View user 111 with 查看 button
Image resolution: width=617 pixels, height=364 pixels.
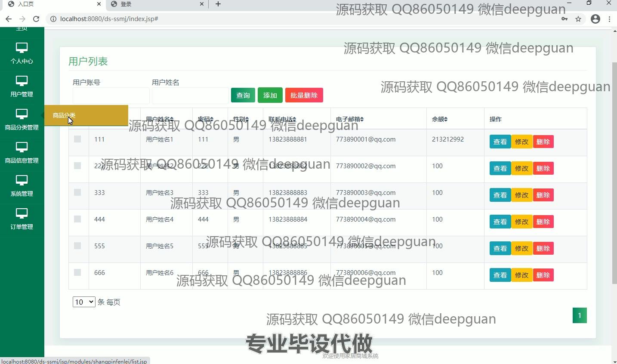point(500,142)
